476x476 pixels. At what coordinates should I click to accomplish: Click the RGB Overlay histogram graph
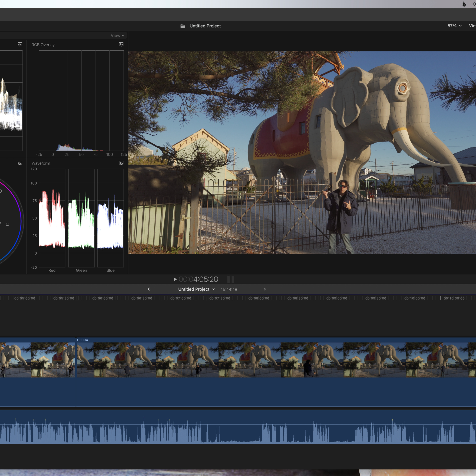pos(81,101)
